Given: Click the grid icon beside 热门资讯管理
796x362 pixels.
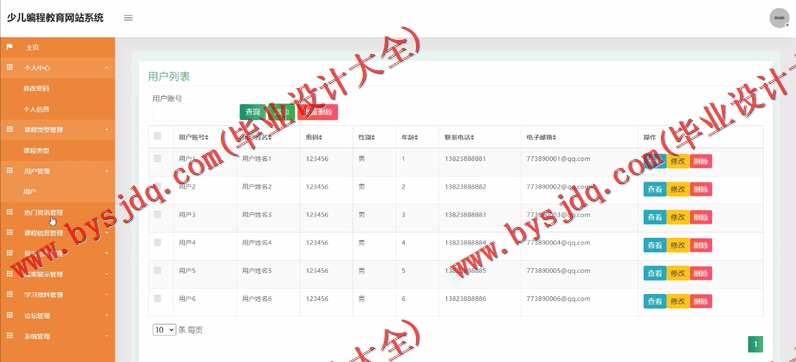Looking at the screenshot, I should (9, 212).
